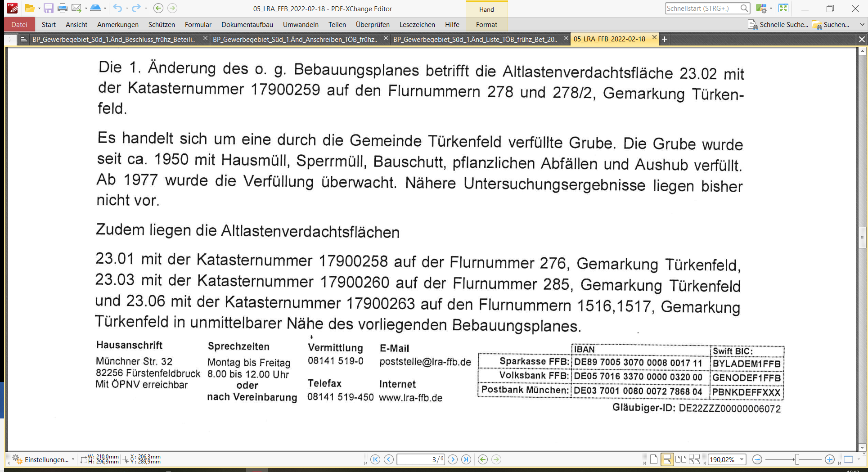Open the Einstellungen dropdown arrow
Viewport: 868px width, 472px height.
pos(73,459)
